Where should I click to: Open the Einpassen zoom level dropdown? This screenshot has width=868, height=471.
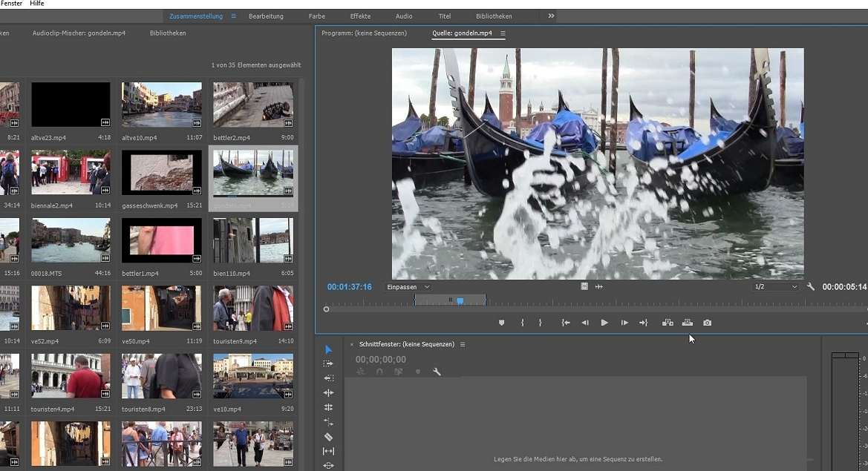(x=405, y=286)
